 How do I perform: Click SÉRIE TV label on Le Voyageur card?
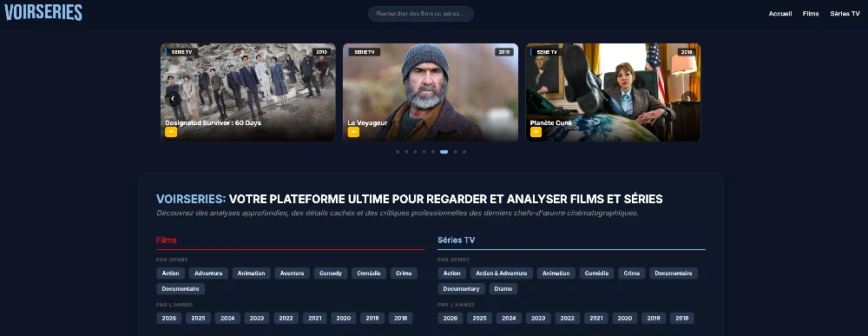pyautogui.click(x=364, y=52)
